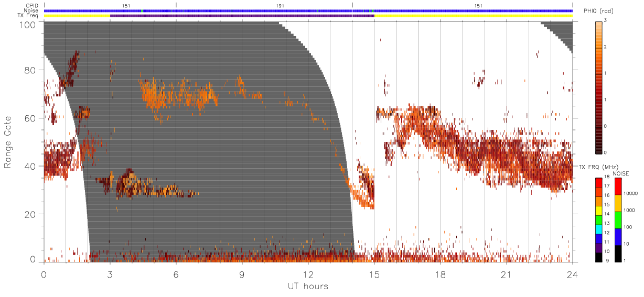The width and height of the screenshot is (644, 297).
Task: Click the x-axis tick label '6'
Action: [x=176, y=274]
